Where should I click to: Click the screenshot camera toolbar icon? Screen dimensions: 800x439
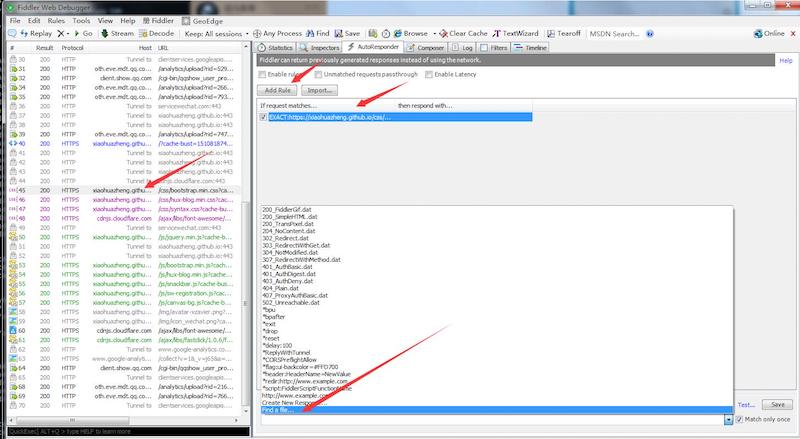(x=373, y=33)
